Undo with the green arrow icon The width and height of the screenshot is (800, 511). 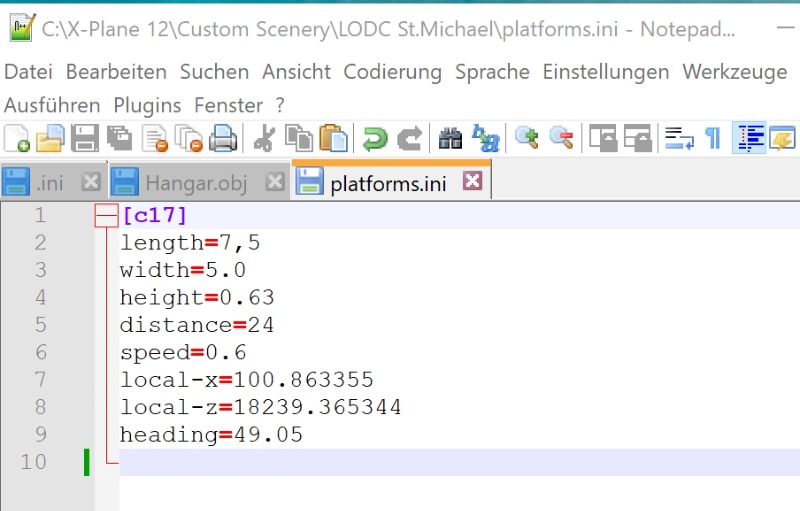[375, 138]
